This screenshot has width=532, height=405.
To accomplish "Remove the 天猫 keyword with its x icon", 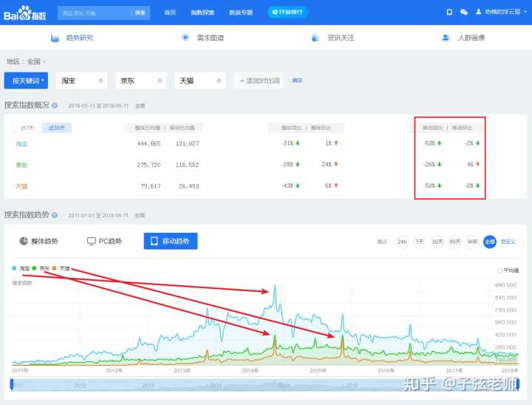I will pyautogui.click(x=219, y=81).
